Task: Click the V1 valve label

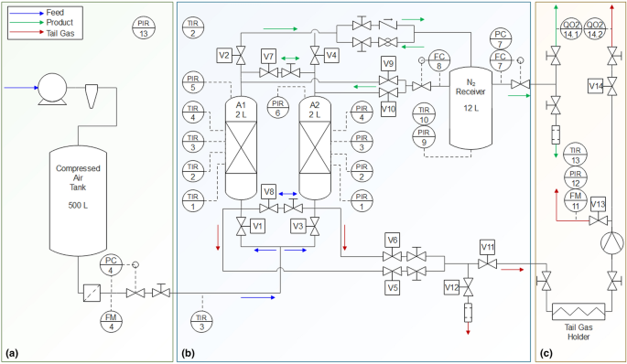Action: [258, 227]
